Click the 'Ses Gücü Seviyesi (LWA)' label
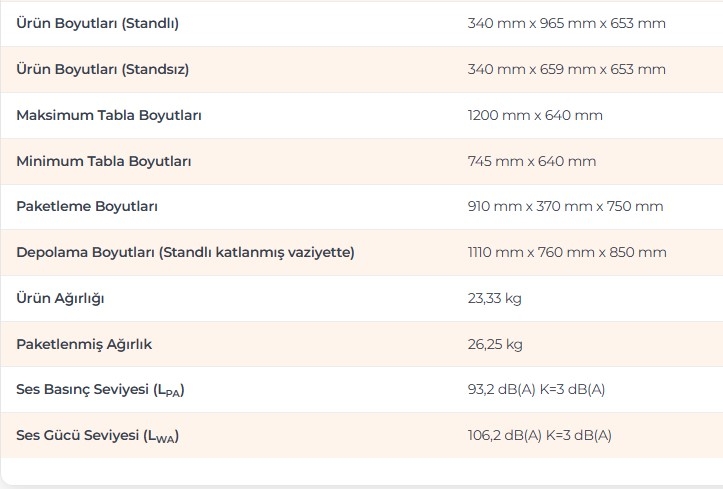This screenshot has width=723, height=489. pyautogui.click(x=97, y=436)
